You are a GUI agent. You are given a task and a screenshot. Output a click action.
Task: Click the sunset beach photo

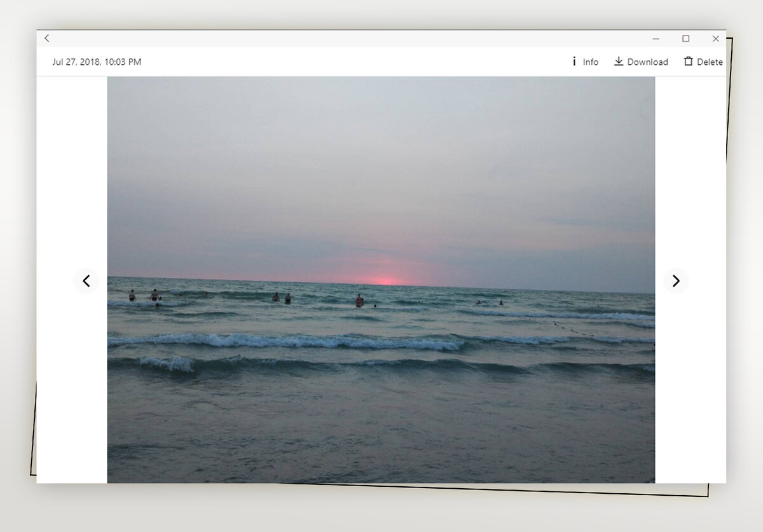[x=381, y=280]
